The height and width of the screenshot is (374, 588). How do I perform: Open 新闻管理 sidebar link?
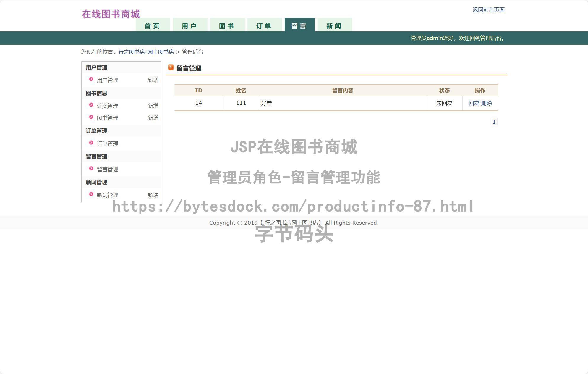[x=108, y=195]
